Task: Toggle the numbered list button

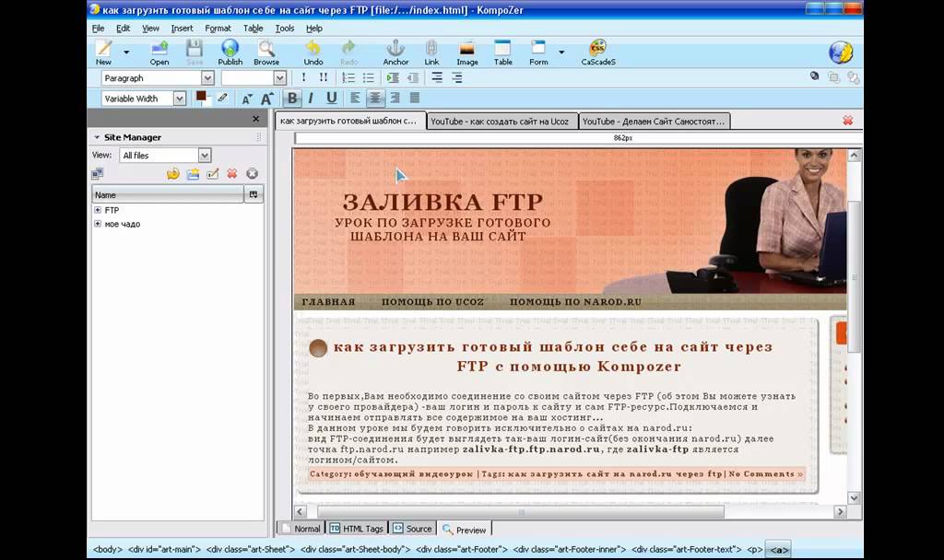Action: point(348,77)
